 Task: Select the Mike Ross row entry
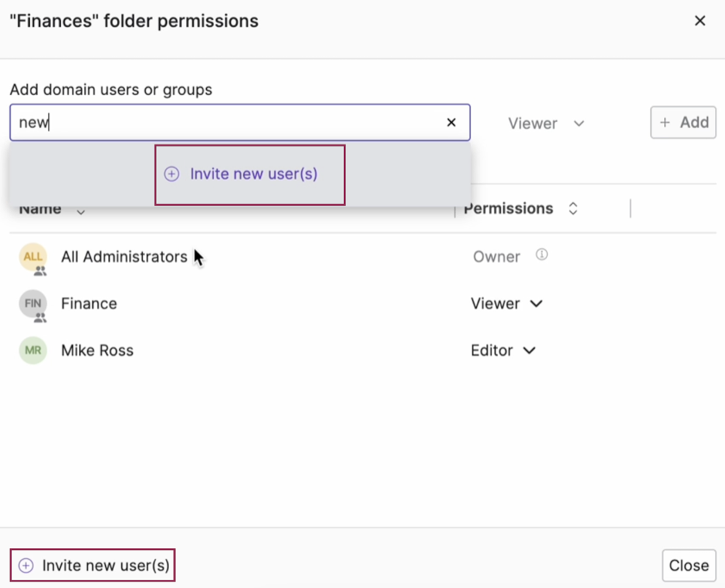point(98,351)
